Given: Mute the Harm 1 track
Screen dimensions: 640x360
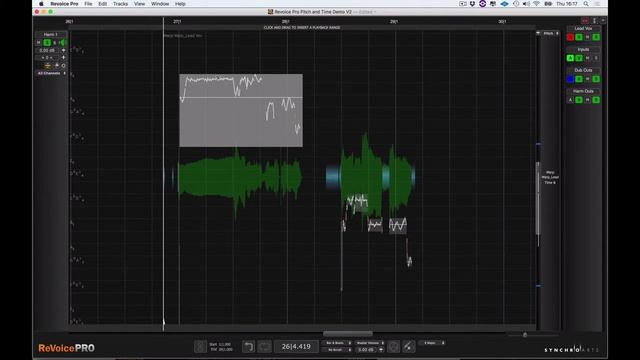Looking at the screenshot, I should point(39,42).
